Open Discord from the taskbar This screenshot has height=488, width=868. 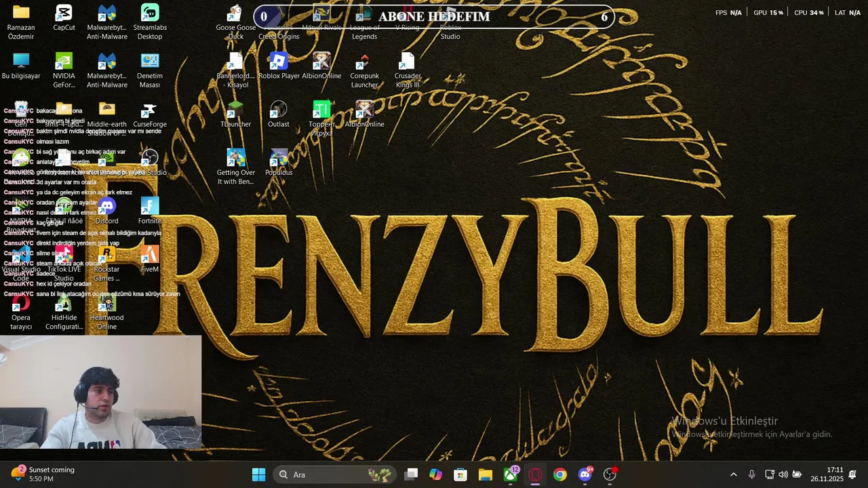[x=585, y=474]
